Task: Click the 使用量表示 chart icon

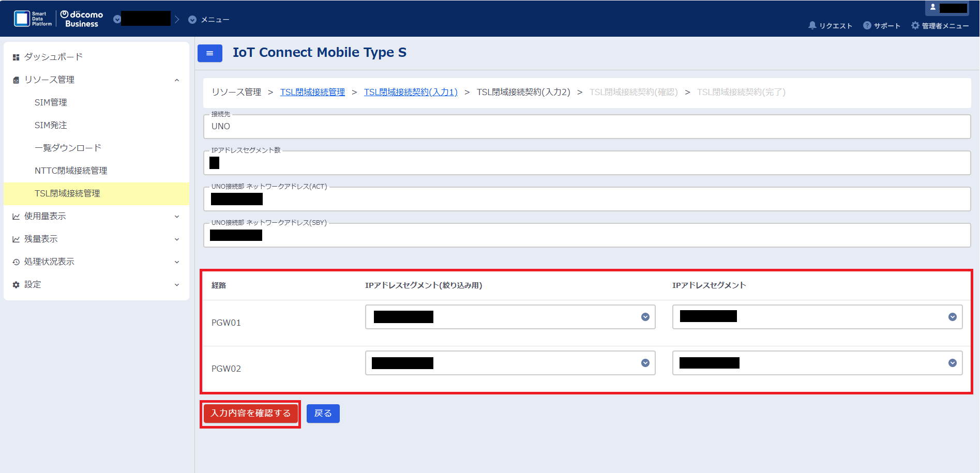Action: 16,217
